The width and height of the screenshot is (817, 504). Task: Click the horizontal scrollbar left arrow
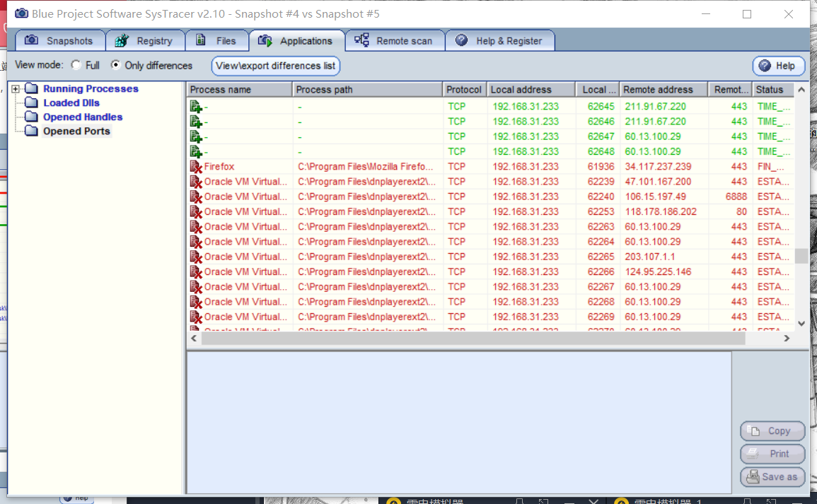tap(194, 339)
